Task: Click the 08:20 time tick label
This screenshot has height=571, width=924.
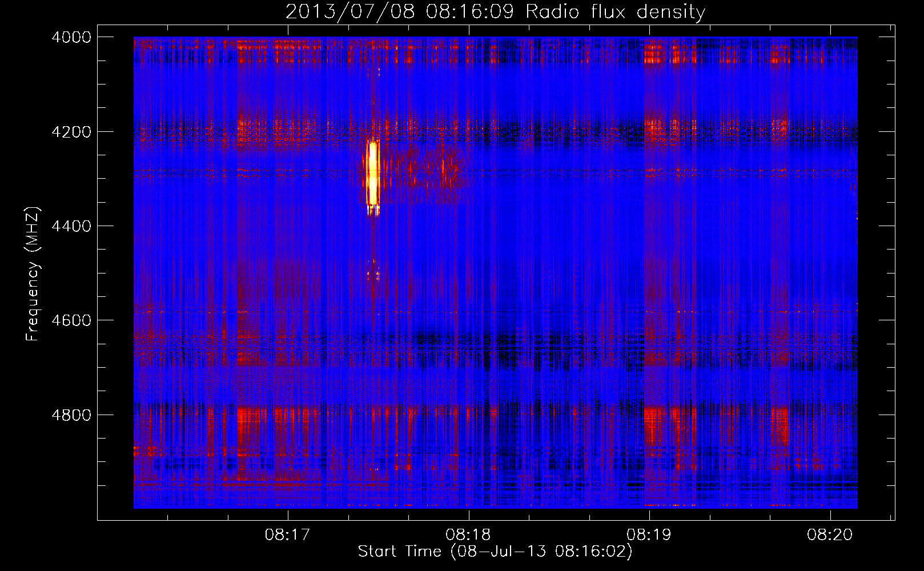Action: tap(830, 534)
